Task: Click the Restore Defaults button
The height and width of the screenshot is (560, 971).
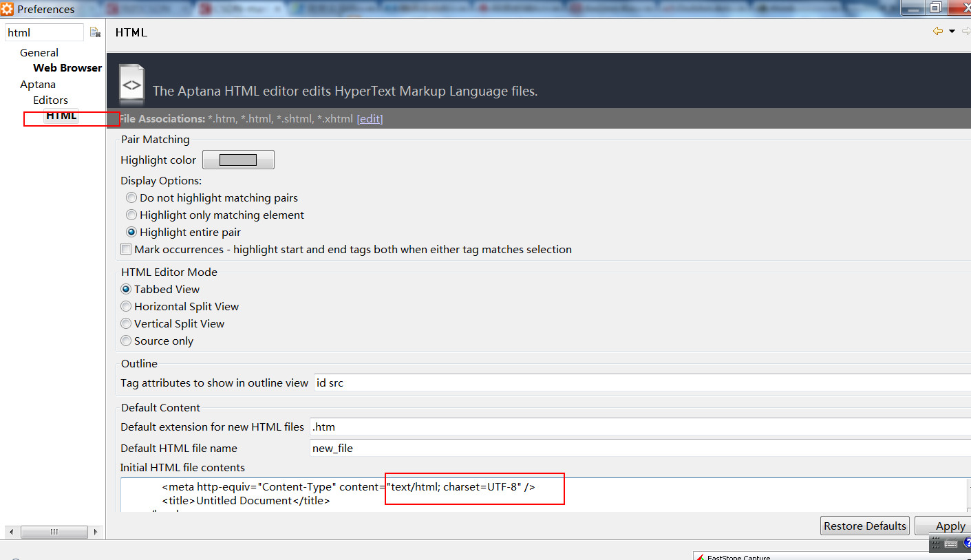Action: click(865, 526)
